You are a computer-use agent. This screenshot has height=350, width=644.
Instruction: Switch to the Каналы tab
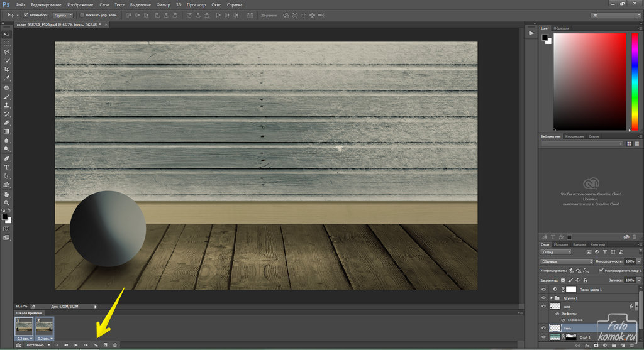click(580, 244)
